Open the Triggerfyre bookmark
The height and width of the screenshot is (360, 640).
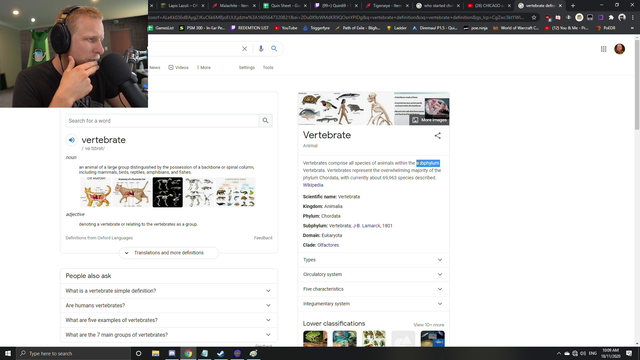(316, 28)
